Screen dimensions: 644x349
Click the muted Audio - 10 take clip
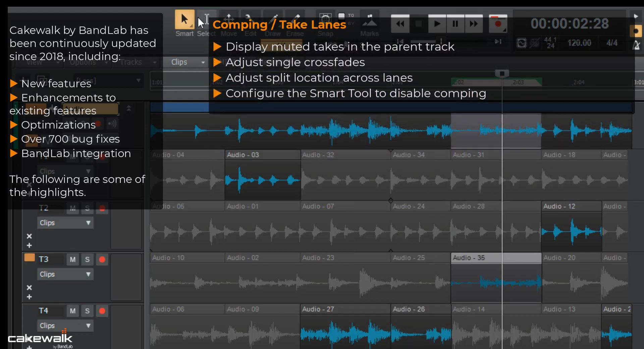pos(187,278)
